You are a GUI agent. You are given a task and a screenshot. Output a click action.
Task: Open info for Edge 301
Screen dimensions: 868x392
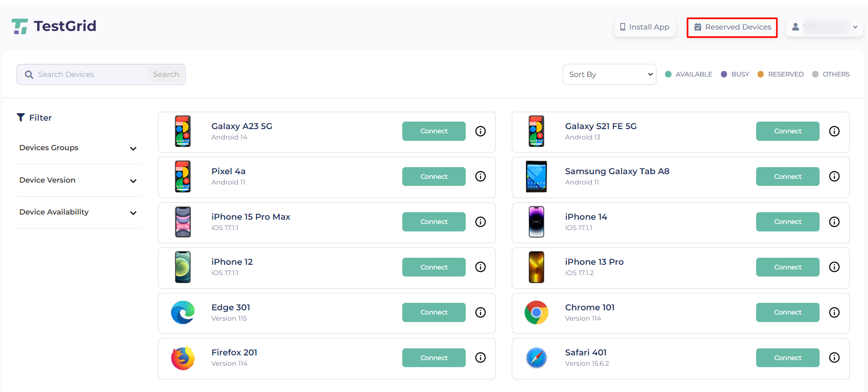pos(480,312)
